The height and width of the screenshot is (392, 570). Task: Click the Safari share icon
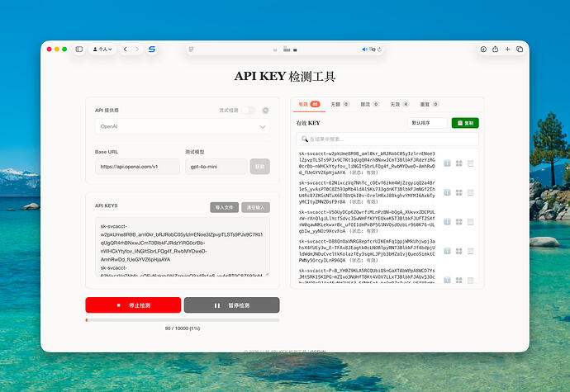coord(495,49)
